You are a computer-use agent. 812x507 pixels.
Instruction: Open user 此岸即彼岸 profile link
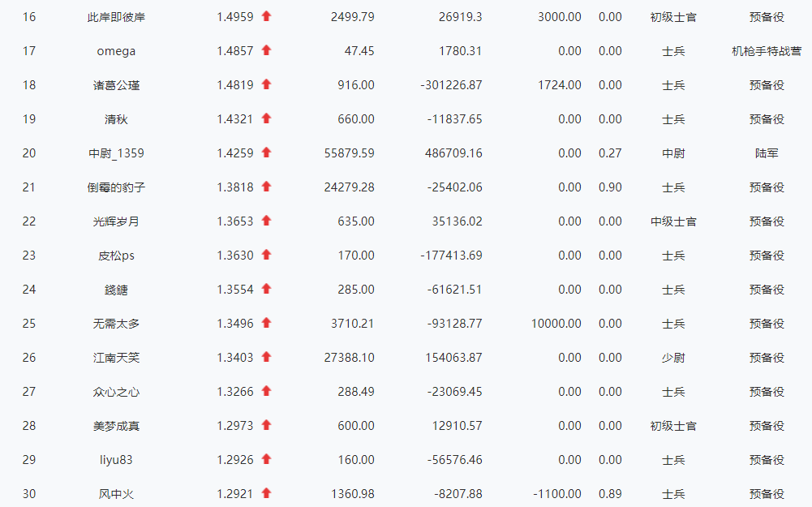click(x=116, y=17)
